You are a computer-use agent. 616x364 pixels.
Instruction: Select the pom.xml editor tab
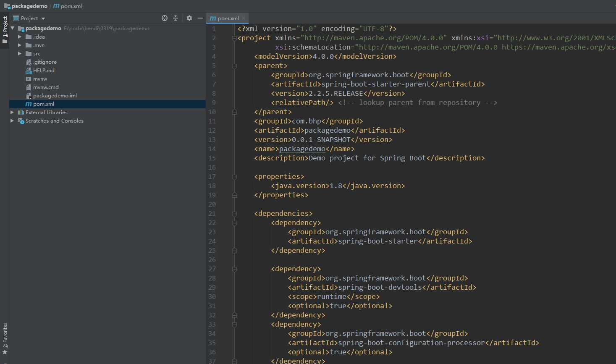coord(228,18)
